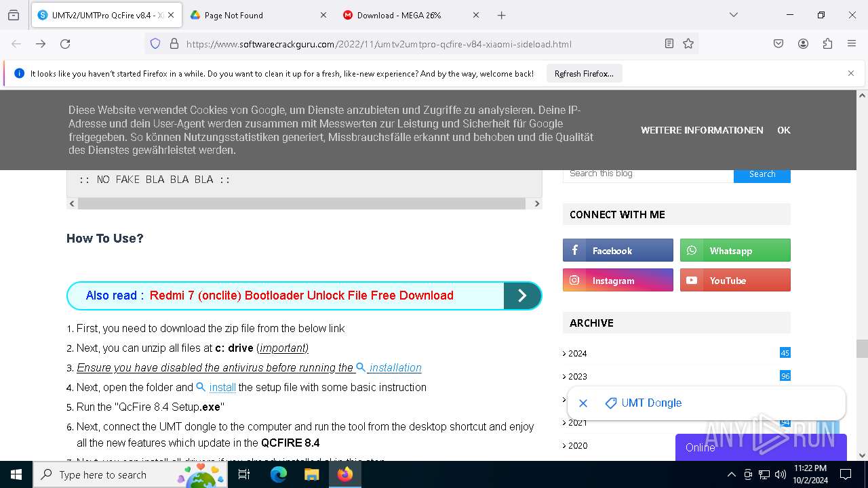Click code box horizontal scrollbar
Viewport: 868px width, 488px height.
point(302,203)
